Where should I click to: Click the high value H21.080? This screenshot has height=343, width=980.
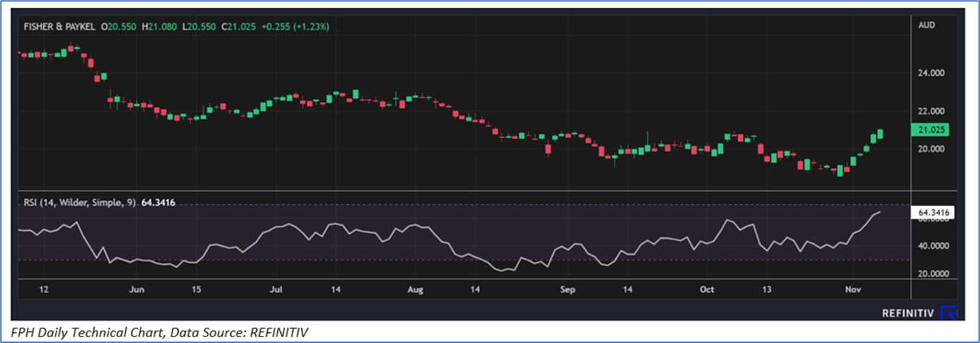[160, 26]
